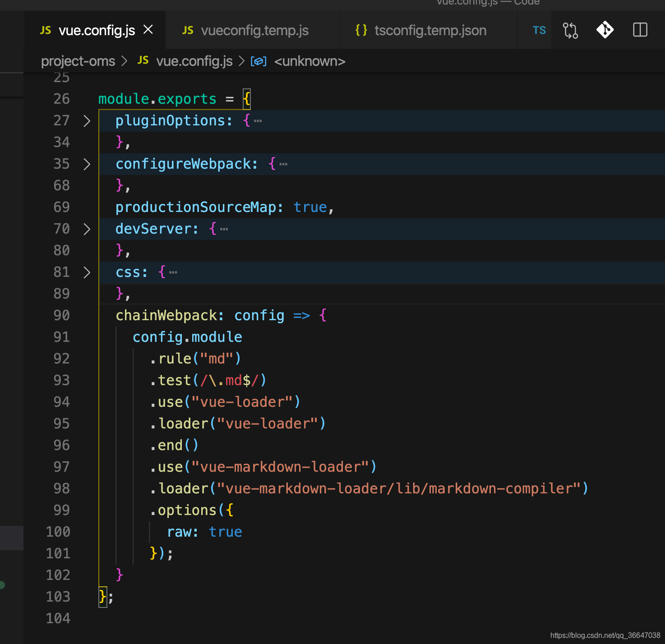
Task: Click the compare changes icon in toolbar
Action: [570, 30]
